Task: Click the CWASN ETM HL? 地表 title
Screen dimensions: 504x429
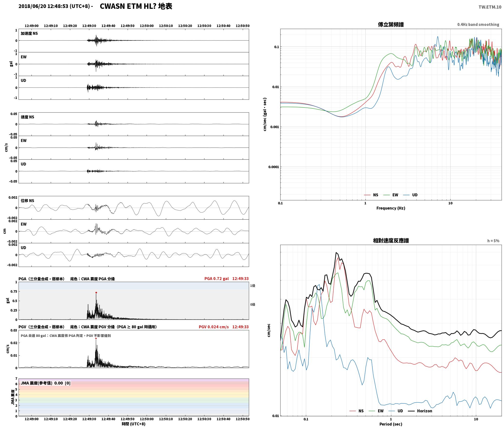Action: pos(136,6)
